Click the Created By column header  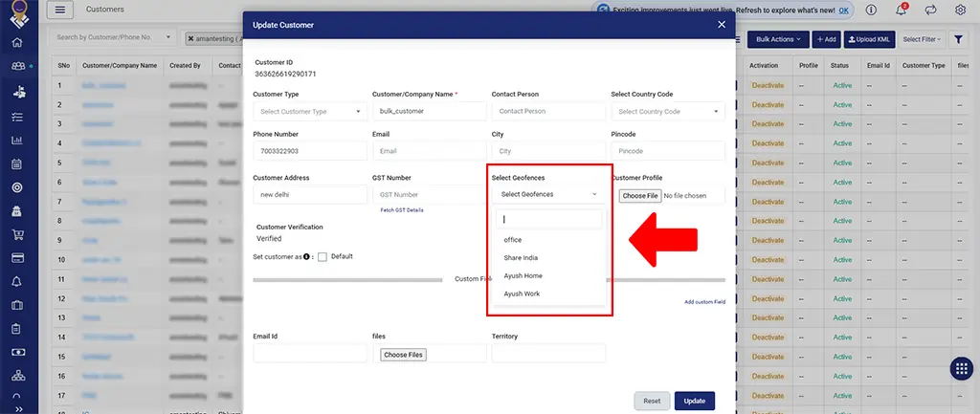point(185,66)
